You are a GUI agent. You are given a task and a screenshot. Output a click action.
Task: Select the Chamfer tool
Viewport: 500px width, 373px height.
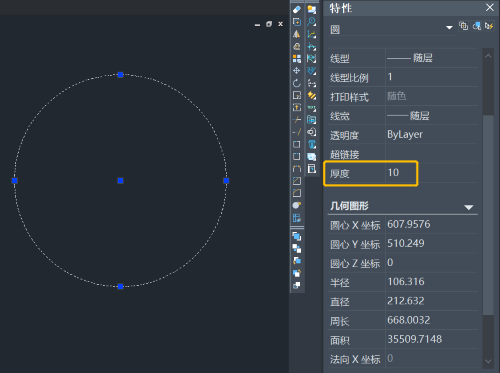click(297, 181)
